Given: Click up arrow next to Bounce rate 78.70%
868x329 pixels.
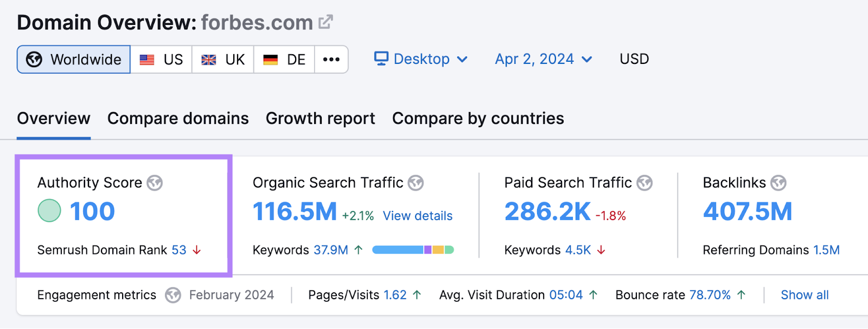Looking at the screenshot, I should [x=742, y=295].
